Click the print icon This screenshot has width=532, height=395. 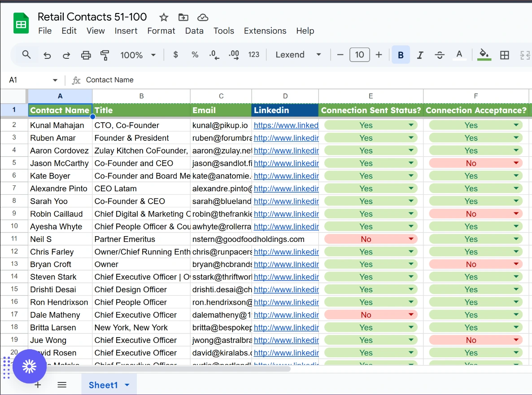(x=86, y=55)
